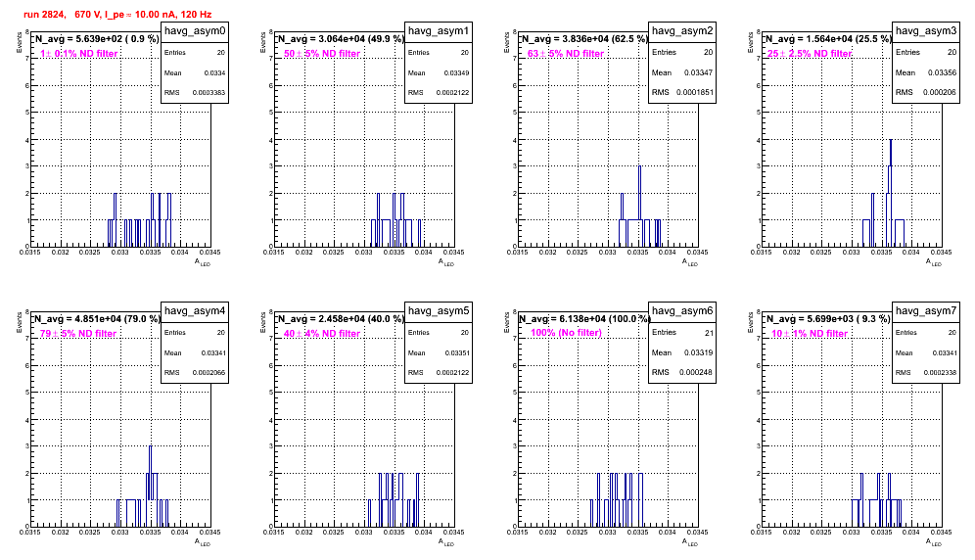The image size is (975, 560).
Task: Select the havg_asym2 stats box title
Action: [x=682, y=31]
